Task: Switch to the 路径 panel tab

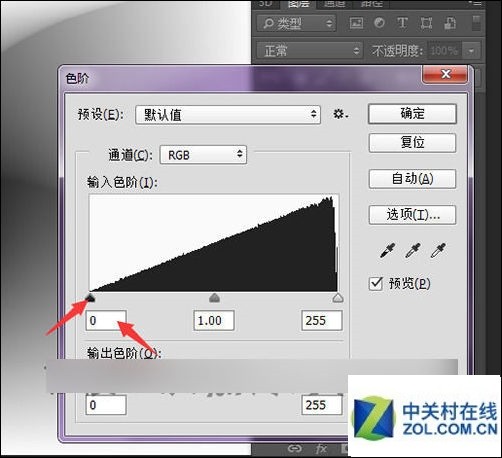Action: pos(372,4)
